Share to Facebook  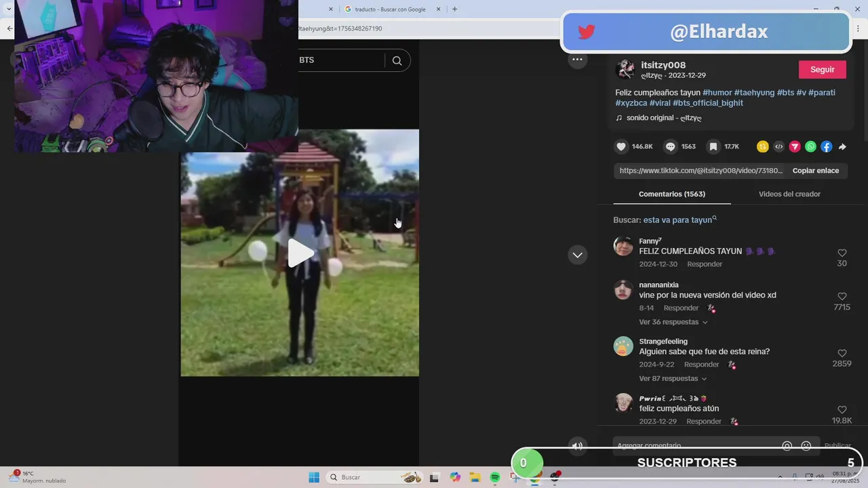[826, 146]
